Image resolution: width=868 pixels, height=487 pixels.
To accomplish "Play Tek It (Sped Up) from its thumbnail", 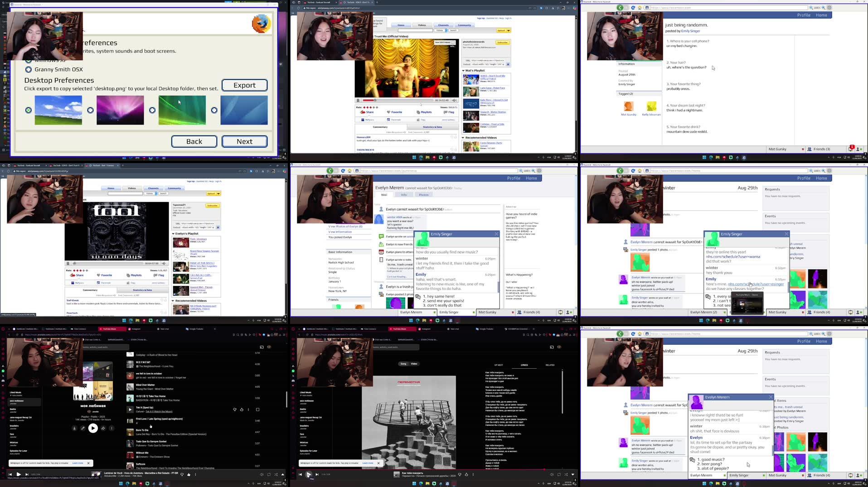I will [x=130, y=410].
